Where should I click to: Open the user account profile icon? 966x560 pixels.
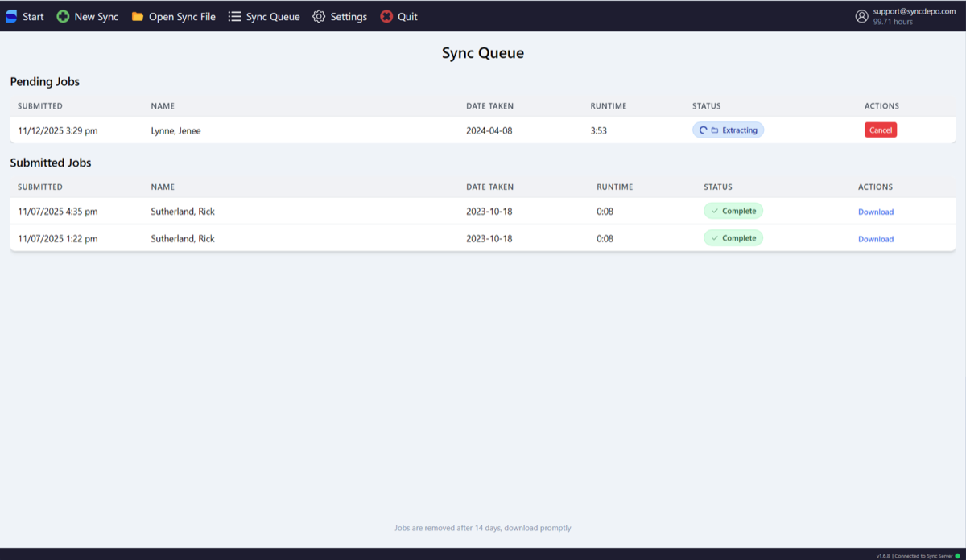click(x=861, y=15)
